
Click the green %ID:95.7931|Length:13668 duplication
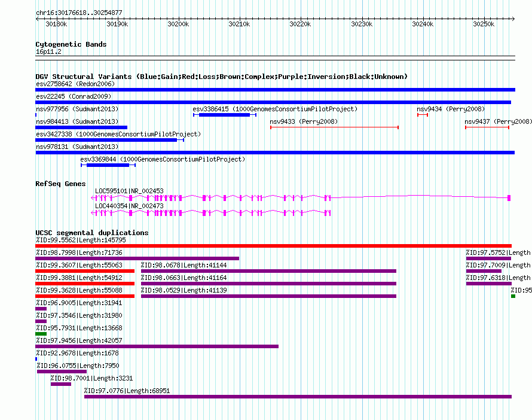tap(41, 334)
